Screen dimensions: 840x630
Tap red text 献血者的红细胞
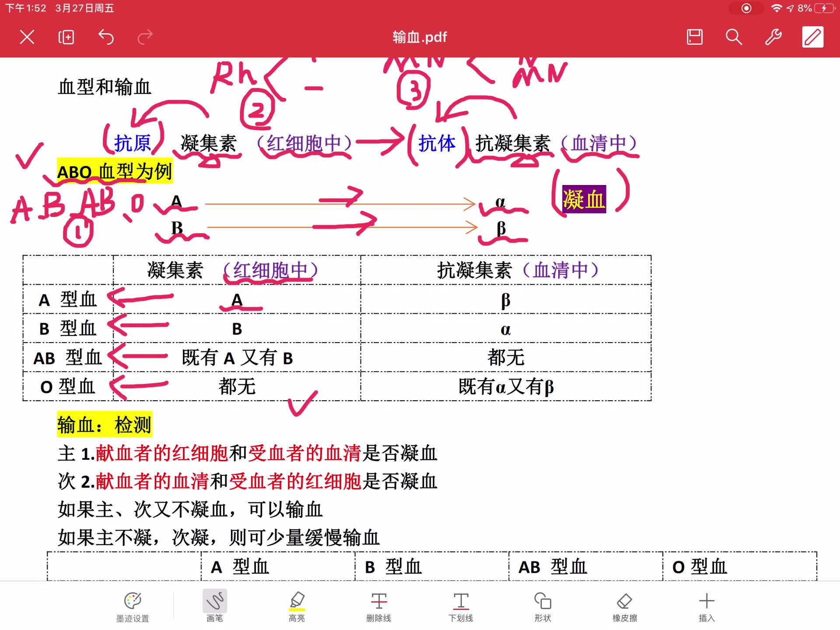point(162,453)
